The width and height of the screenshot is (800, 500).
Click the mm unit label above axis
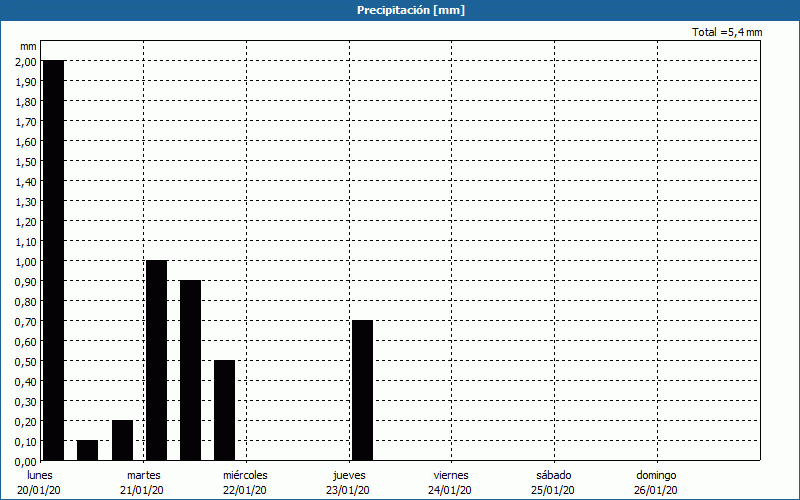click(28, 46)
